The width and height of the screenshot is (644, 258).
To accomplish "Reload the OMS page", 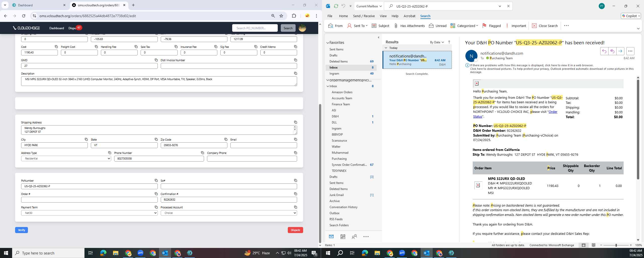I will tap(24, 16).
